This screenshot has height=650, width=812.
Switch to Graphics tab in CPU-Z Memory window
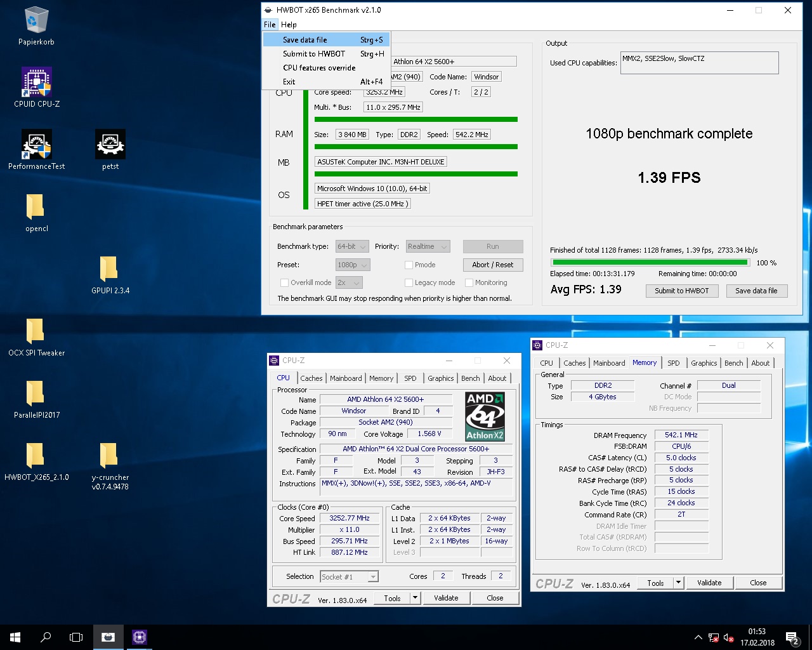point(704,363)
